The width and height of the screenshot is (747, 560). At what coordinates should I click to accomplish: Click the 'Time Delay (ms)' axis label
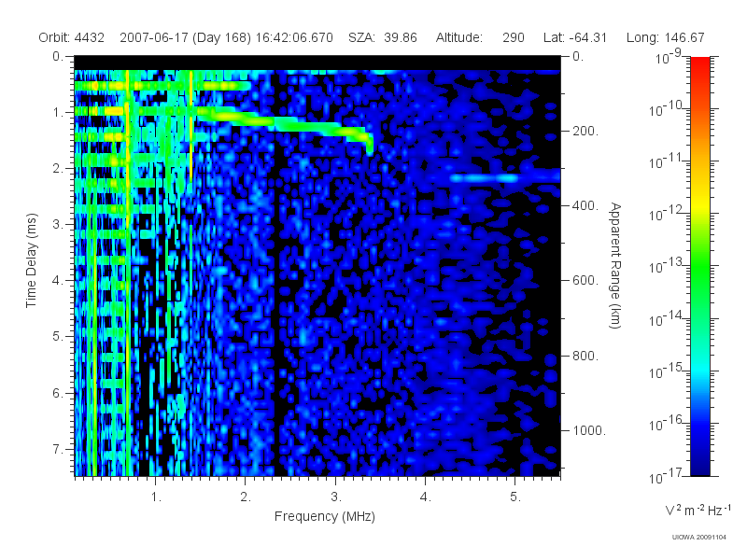tap(32, 260)
